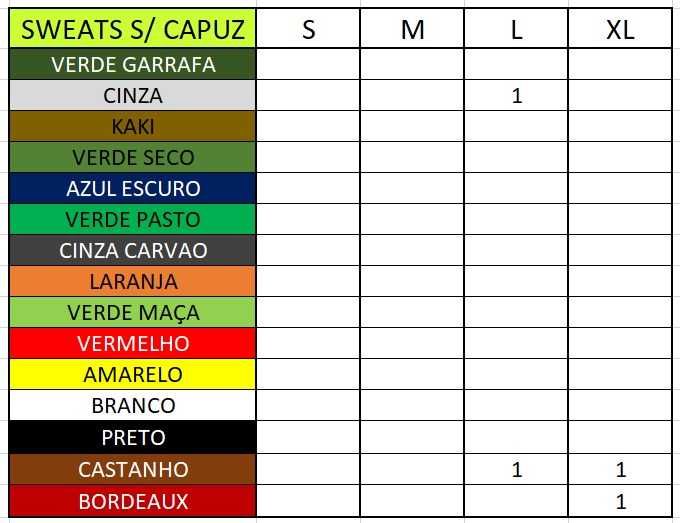
Task: Select CASTANHO quantity cell under L column
Action: (516, 469)
